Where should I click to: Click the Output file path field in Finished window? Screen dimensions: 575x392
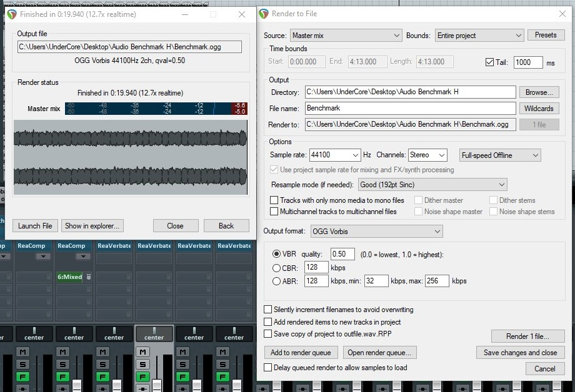(129, 47)
